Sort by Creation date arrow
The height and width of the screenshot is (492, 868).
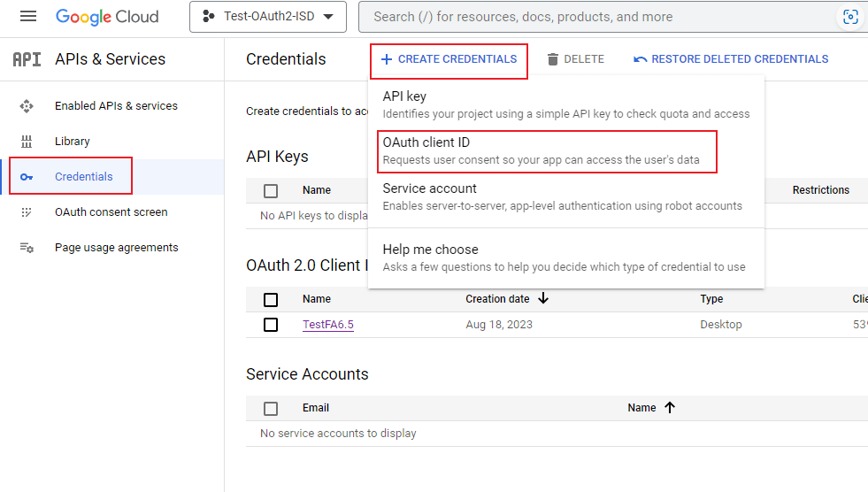tap(543, 299)
